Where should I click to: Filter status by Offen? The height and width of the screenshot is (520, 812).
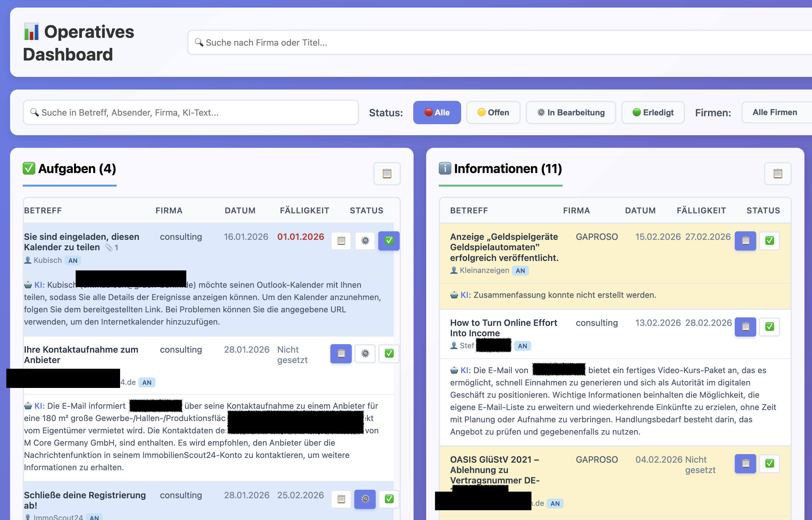[x=493, y=113]
